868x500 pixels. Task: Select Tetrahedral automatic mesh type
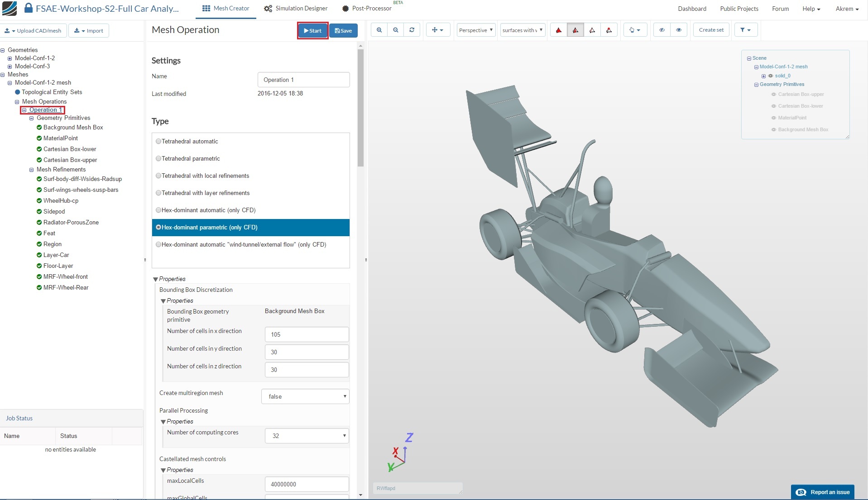pyautogui.click(x=158, y=141)
